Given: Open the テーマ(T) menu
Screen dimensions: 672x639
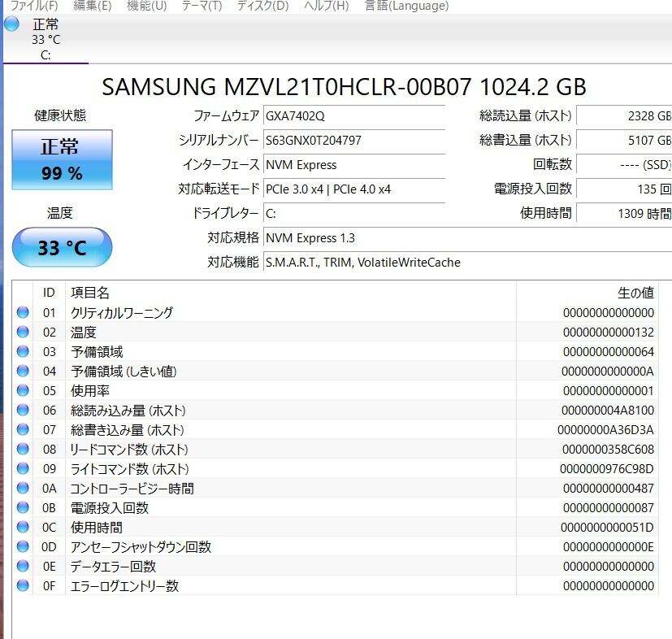Looking at the screenshot, I should click(202, 6).
